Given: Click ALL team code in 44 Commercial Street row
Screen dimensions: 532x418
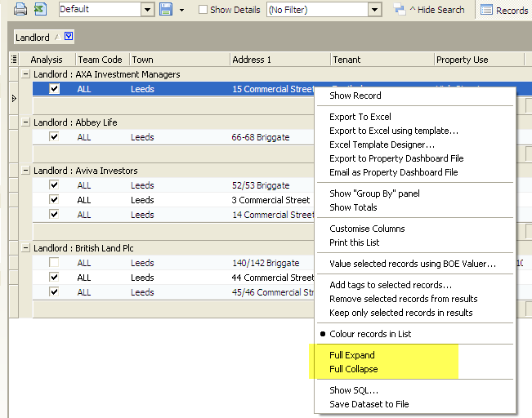Looking at the screenshot, I should (x=84, y=278).
